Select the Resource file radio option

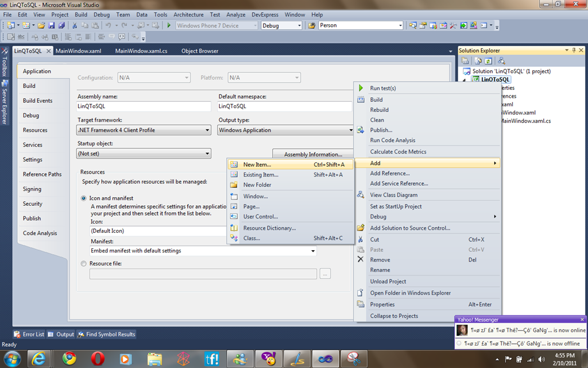(84, 263)
